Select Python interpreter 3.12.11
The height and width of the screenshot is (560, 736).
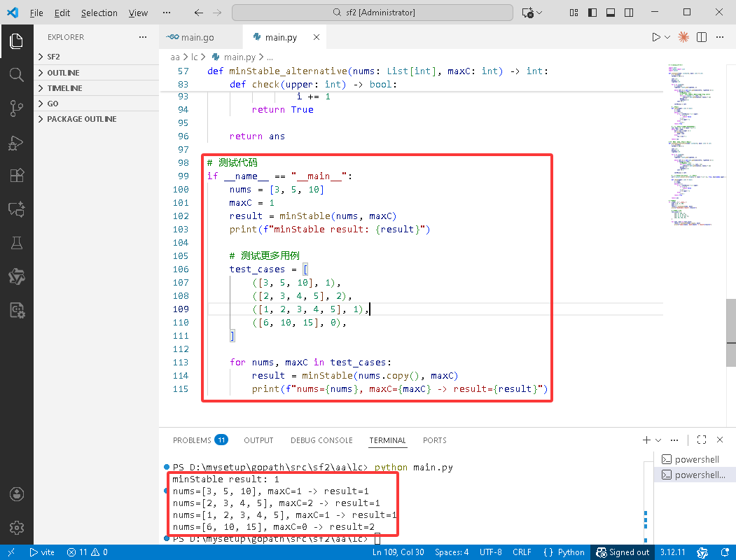coord(673,552)
